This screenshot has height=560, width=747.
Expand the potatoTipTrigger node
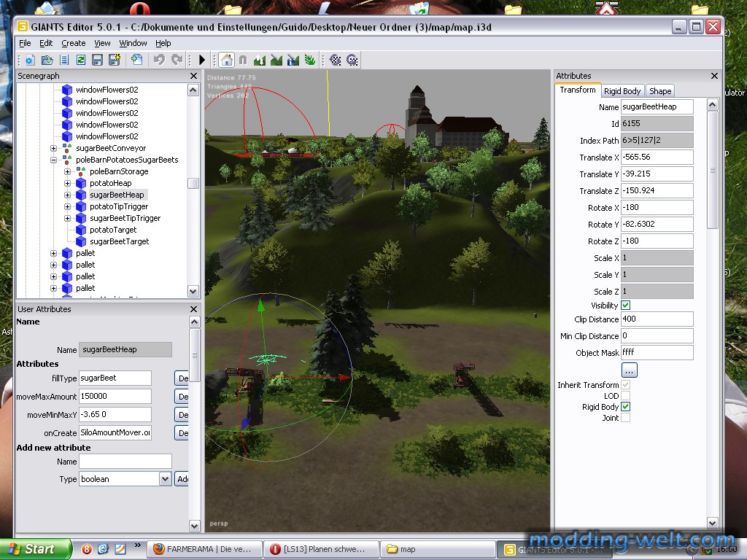click(x=68, y=206)
